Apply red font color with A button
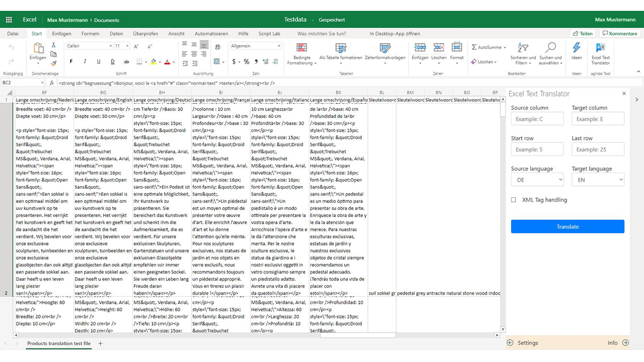This screenshot has width=644, height=362. (x=167, y=62)
